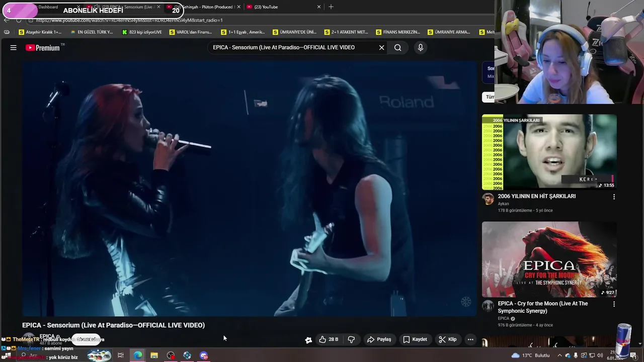Open '2+1 ATAKENT MET...' bookmark
The width and height of the screenshot is (644, 362).
pos(347,32)
